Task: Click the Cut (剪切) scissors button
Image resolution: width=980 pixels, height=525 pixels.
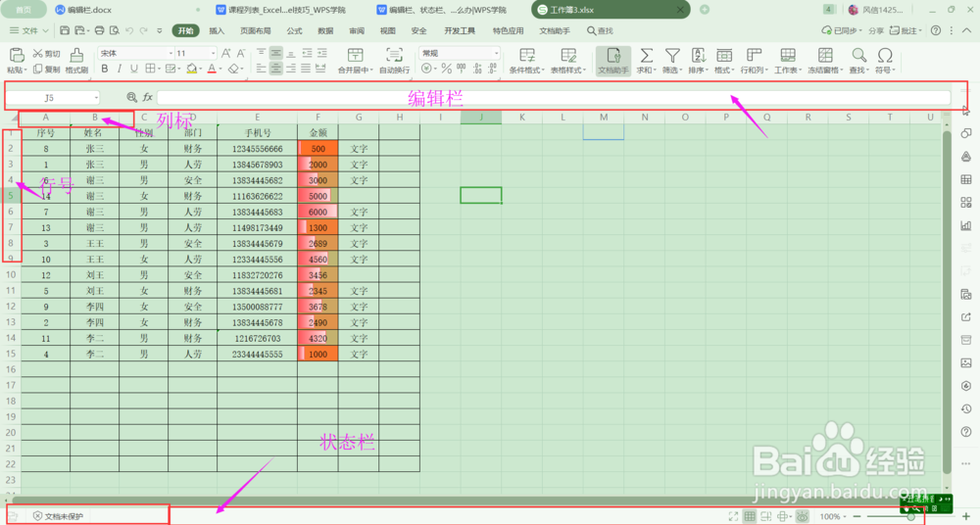Action: (x=46, y=54)
